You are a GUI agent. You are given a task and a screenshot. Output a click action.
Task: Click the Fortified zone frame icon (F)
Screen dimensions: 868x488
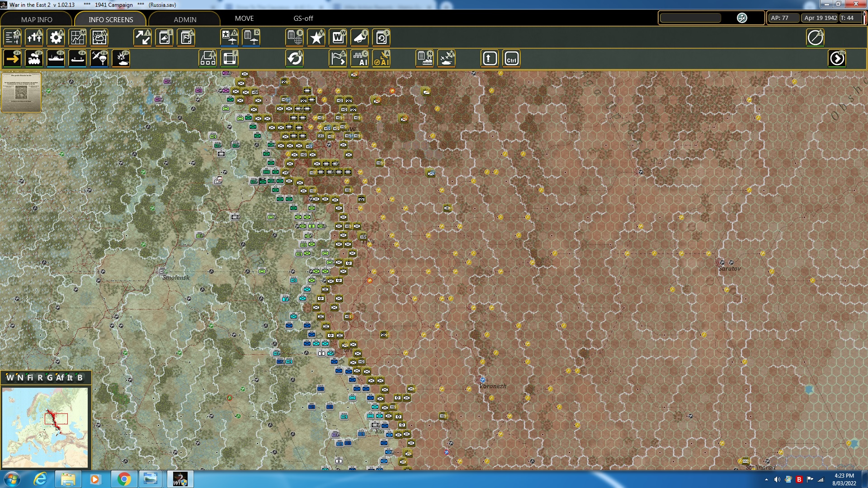[x=229, y=59]
